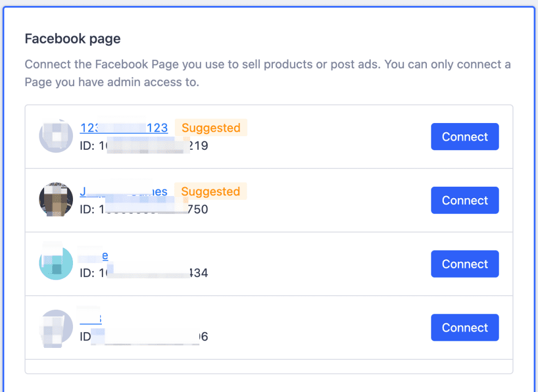Click the photo avatar beside ID ending 750
Screen dimensions: 538x392
coord(56,200)
